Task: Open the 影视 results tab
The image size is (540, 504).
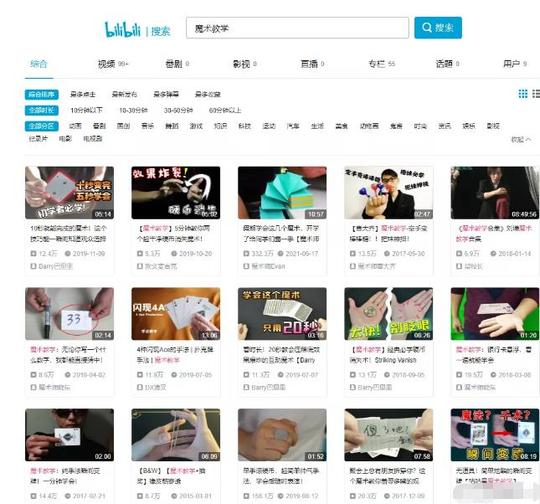Action: pos(245,64)
